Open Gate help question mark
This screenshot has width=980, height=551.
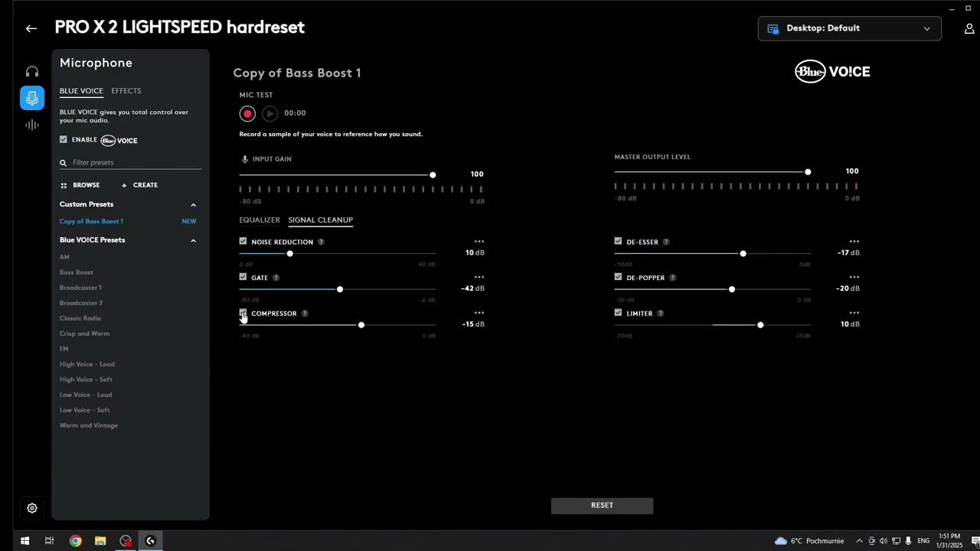point(276,278)
